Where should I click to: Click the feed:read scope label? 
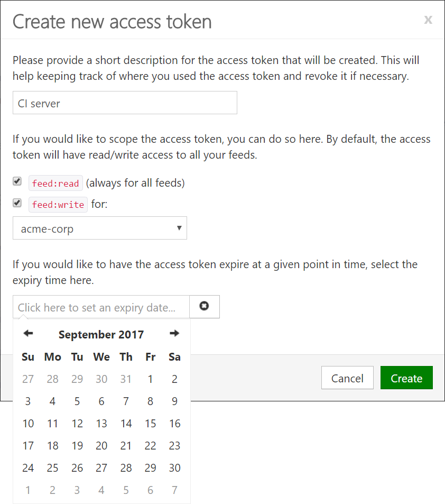(55, 182)
